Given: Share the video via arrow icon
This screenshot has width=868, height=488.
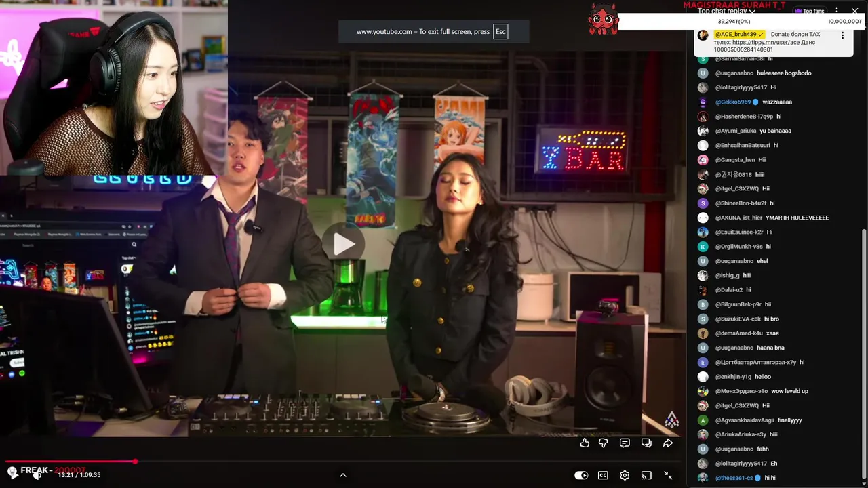Looking at the screenshot, I should [668, 443].
